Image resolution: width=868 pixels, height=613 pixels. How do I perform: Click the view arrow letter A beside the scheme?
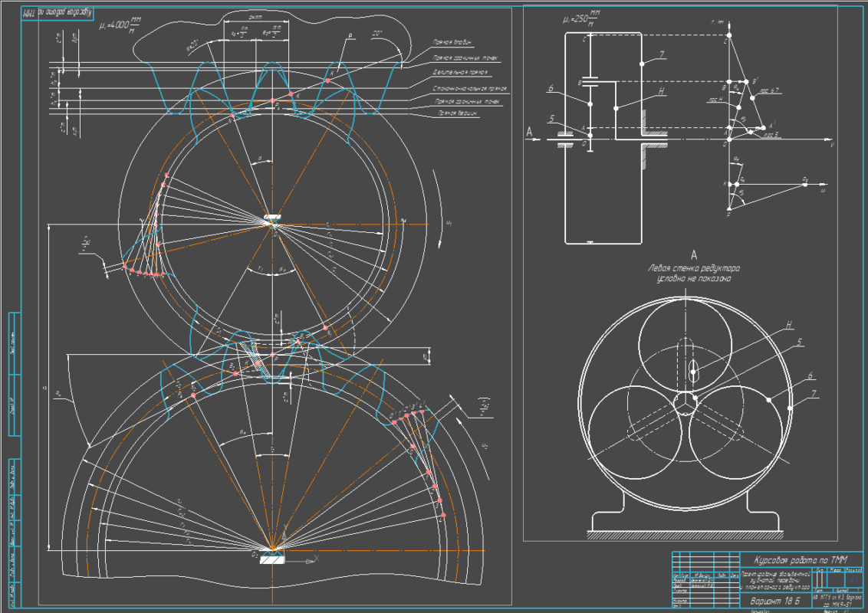coord(529,133)
